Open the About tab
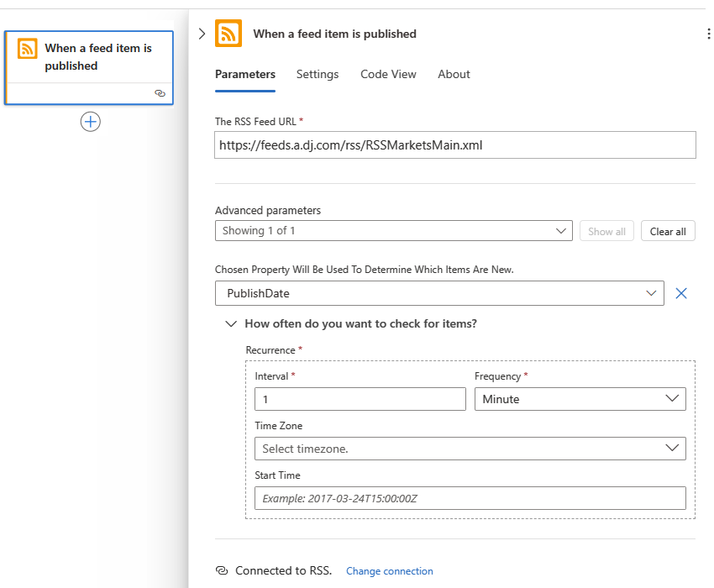The image size is (714, 588). [454, 74]
